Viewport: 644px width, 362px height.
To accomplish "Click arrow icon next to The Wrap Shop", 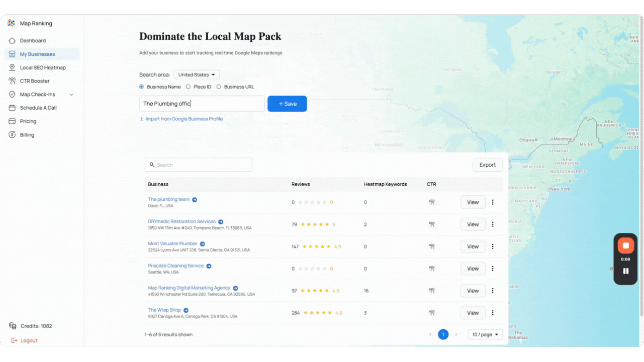I will 186,310.
